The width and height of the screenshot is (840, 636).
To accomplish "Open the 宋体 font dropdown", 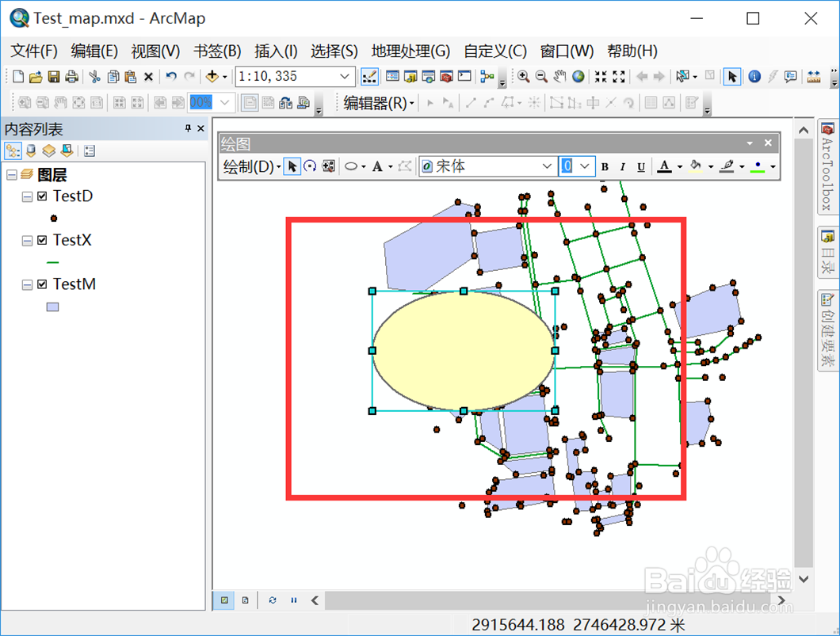I will tap(547, 166).
